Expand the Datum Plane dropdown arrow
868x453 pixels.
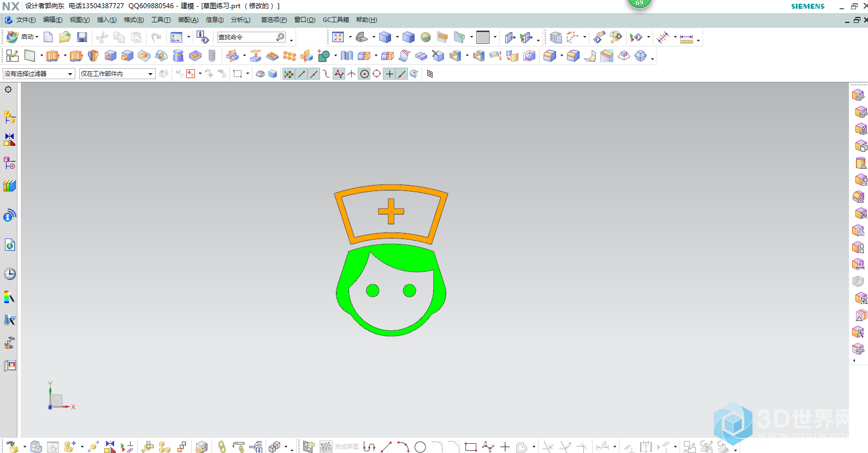pyautogui.click(x=42, y=56)
